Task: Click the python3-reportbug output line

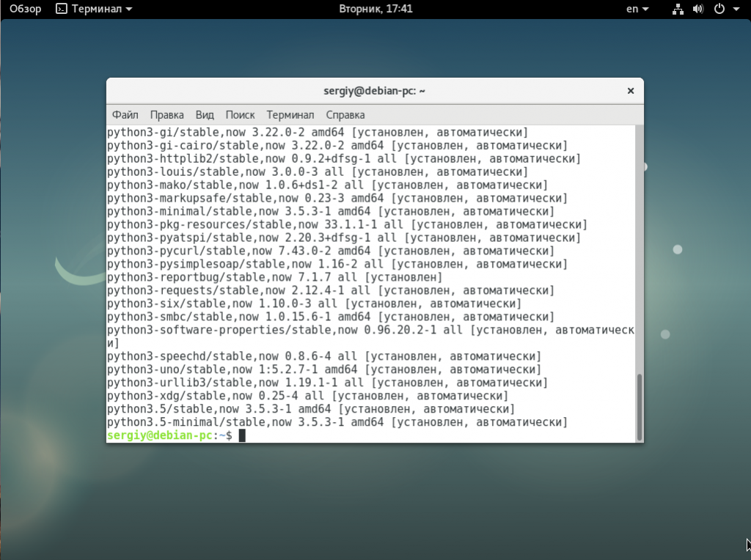Action: tap(274, 278)
